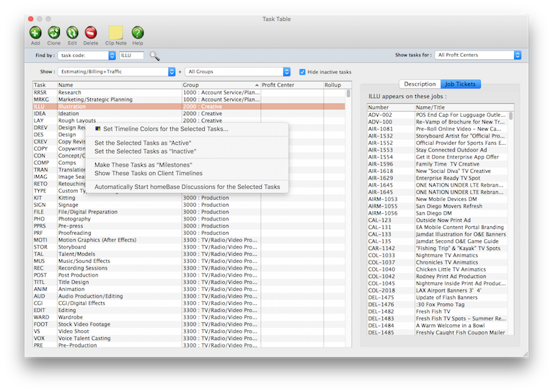Click the red Delete icon
The width and height of the screenshot is (553, 392).
91,32
